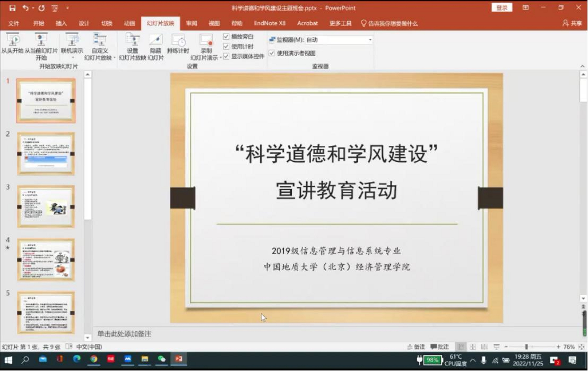Image resolution: width=588 pixels, height=371 pixels.
Task: Open the Monitor dropdown list
Action: [x=370, y=40]
